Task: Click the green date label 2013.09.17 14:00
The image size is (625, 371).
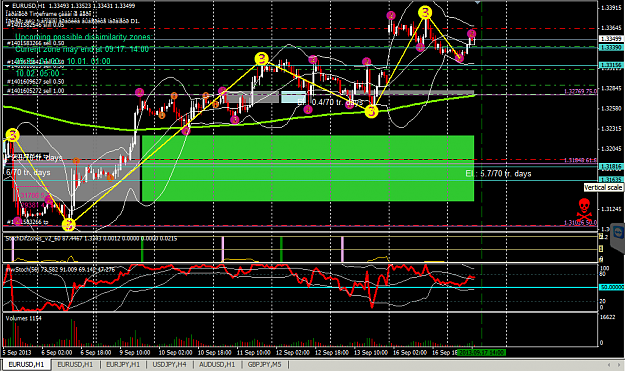Action: coord(481,353)
